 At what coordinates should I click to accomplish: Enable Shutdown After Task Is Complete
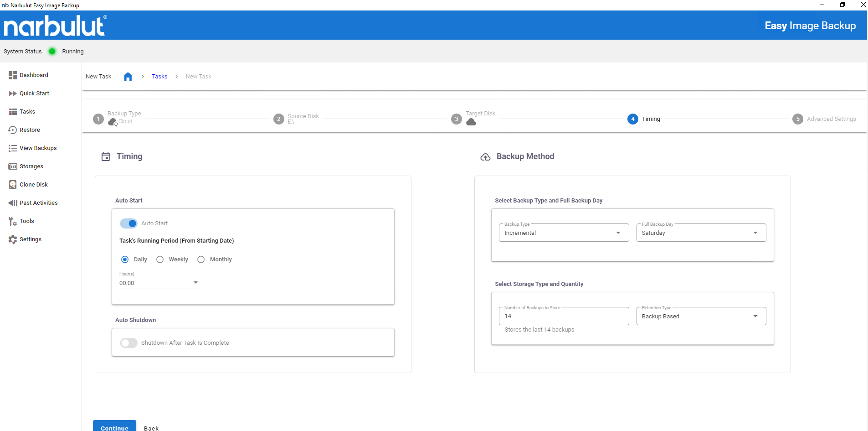129,343
